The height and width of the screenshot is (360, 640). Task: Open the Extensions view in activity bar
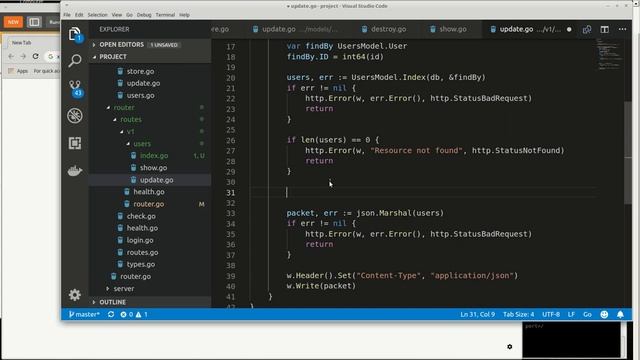coord(75,143)
